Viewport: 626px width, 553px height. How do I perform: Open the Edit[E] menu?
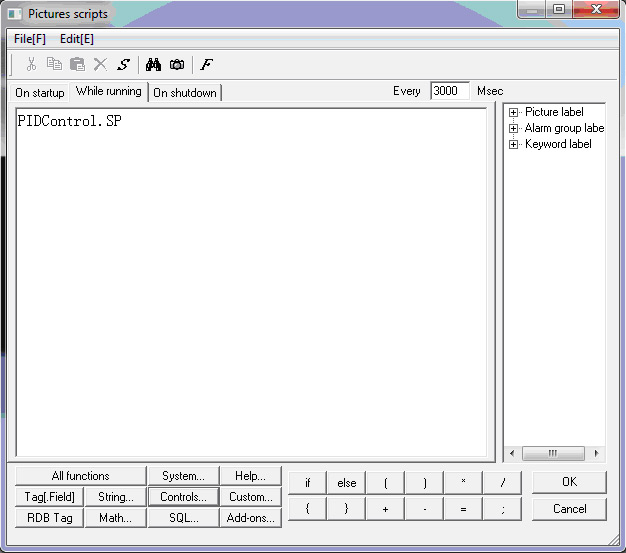pyautogui.click(x=77, y=39)
